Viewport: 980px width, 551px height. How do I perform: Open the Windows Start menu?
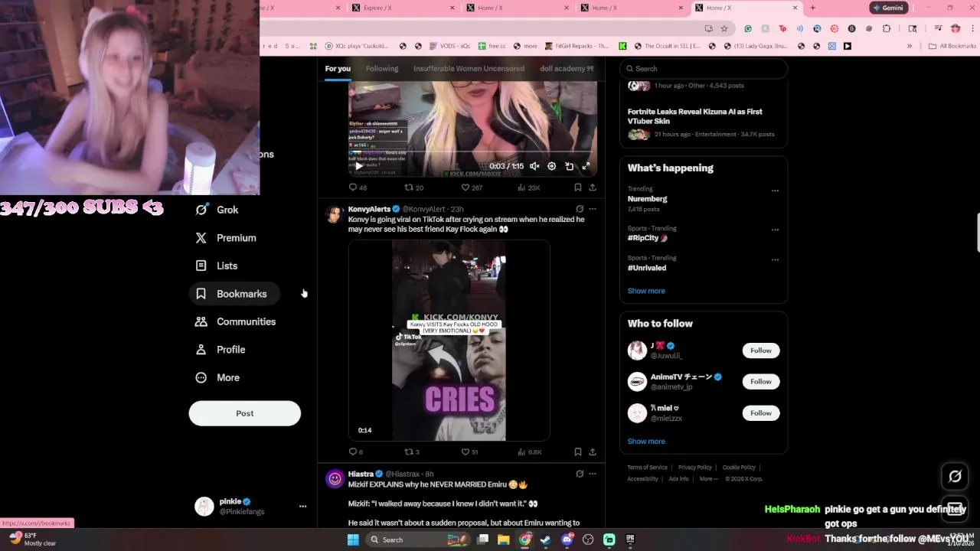[x=353, y=540]
